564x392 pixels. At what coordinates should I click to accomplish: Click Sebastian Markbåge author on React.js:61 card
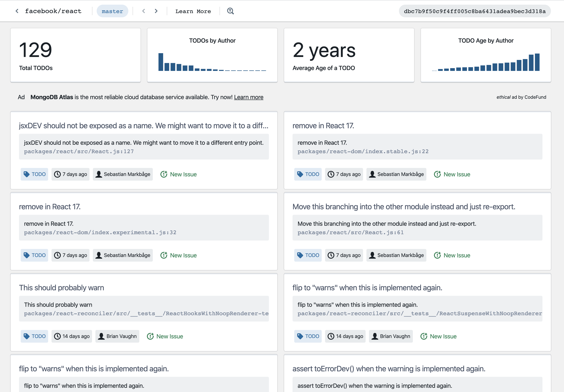pos(396,255)
